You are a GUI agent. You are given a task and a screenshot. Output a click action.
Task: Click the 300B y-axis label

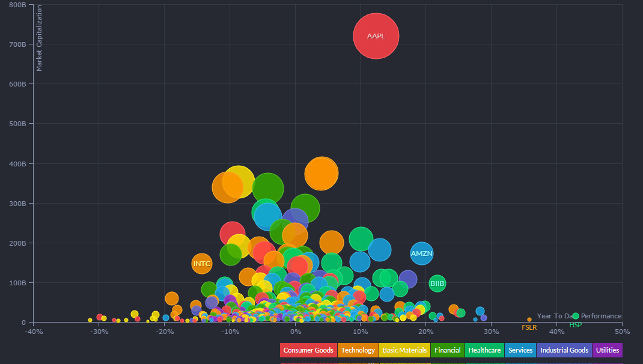click(17, 204)
